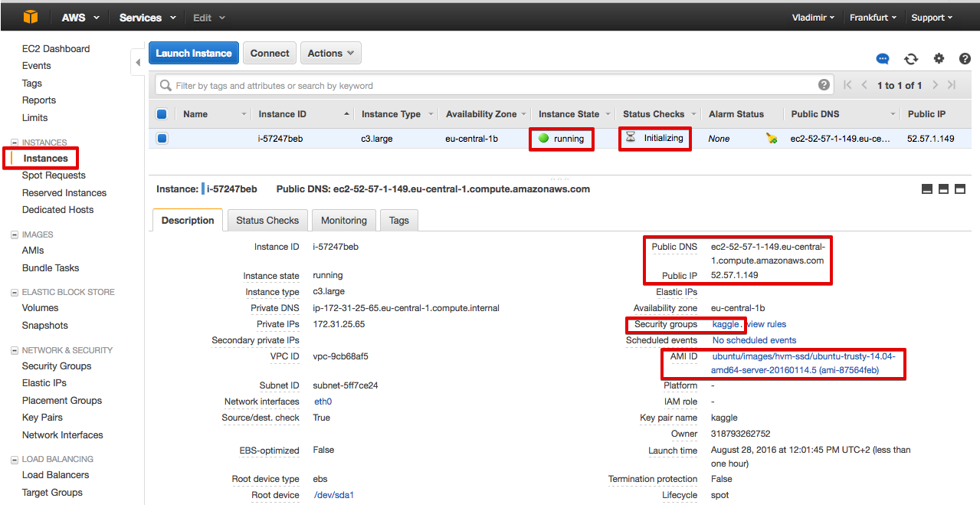Go to next results page

(934, 85)
